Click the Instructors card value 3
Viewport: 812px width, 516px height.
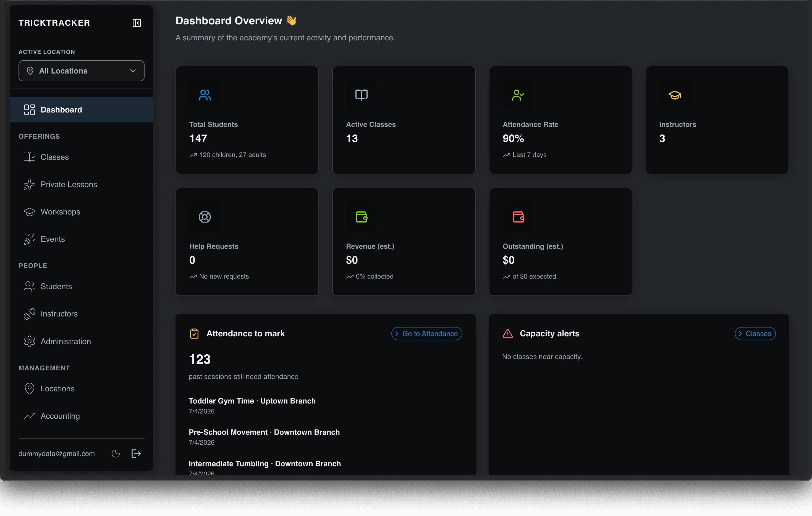click(662, 138)
